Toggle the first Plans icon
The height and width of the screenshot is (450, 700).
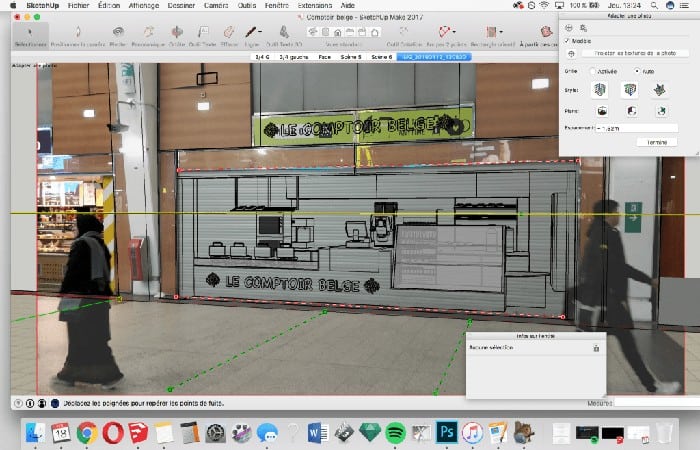coord(602,111)
